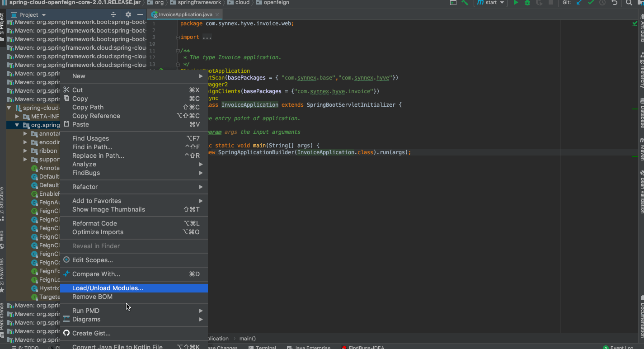
Task: Start debugging with the green bug icon
Action: tap(527, 3)
